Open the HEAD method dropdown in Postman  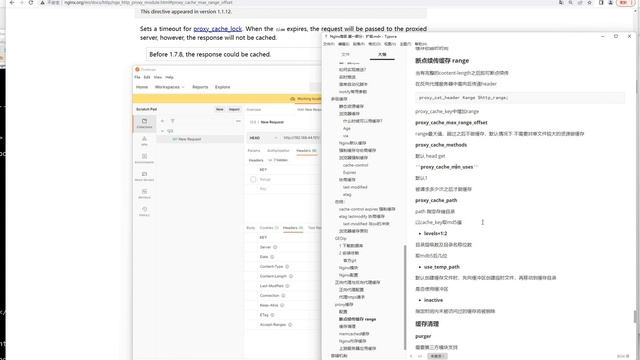[264, 138]
